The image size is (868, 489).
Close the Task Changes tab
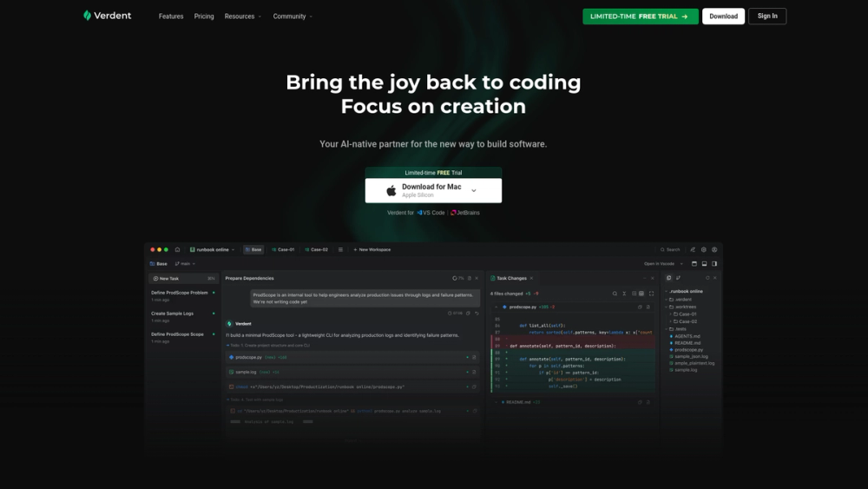[531, 278]
